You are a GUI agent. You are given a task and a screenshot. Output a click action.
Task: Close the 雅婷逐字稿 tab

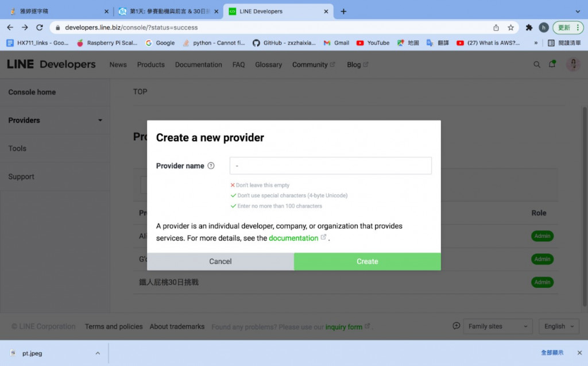pos(106,11)
